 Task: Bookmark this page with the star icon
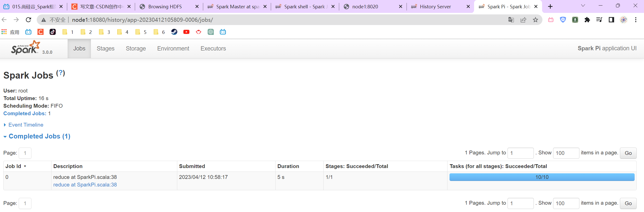coord(535,20)
